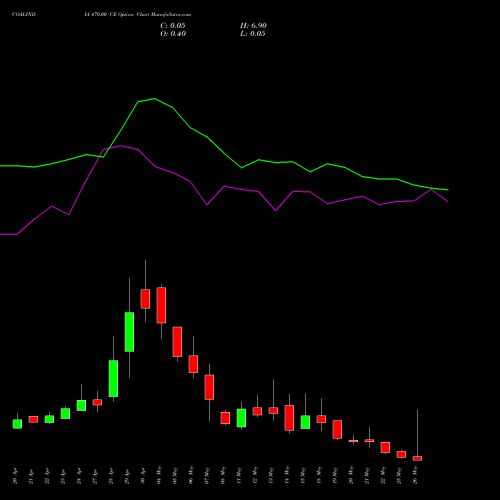Click the 20 Apr date label
The image size is (500, 500).
point(15,476)
